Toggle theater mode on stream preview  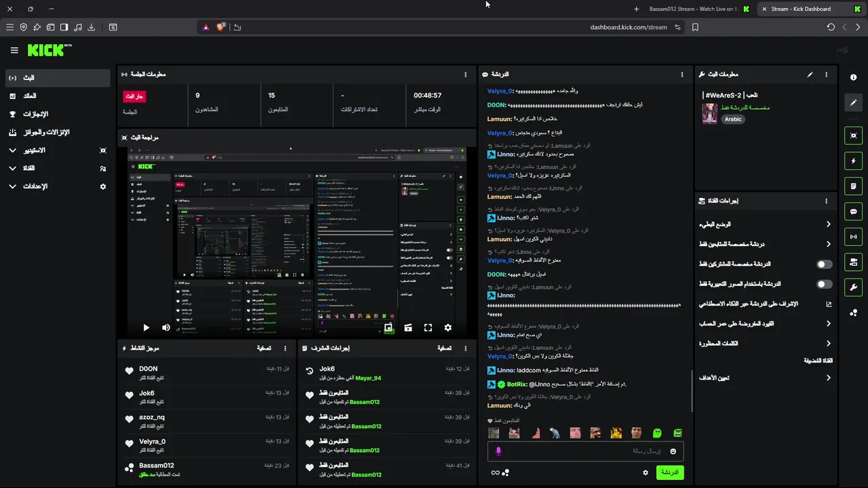408,328
